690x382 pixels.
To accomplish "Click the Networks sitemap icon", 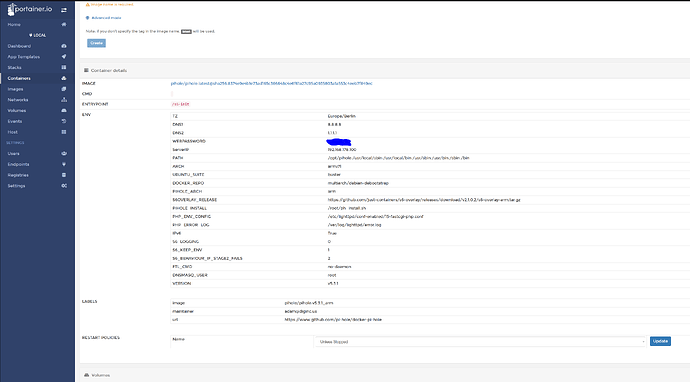I will (x=64, y=100).
